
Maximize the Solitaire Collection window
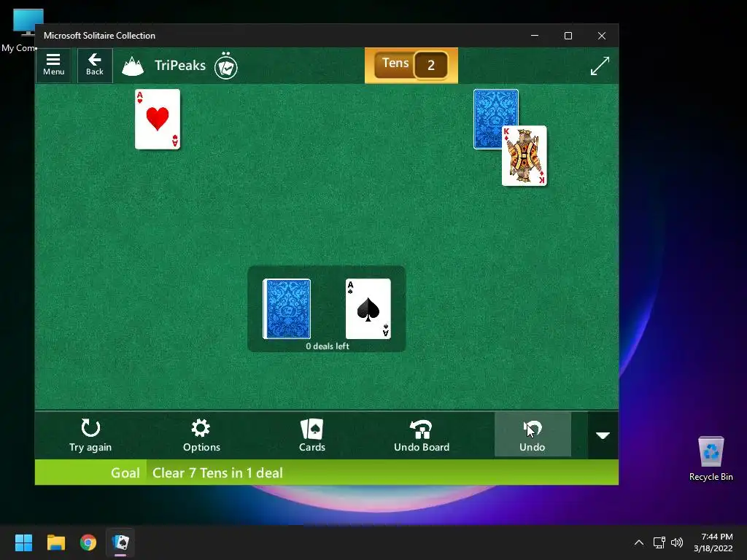(568, 36)
